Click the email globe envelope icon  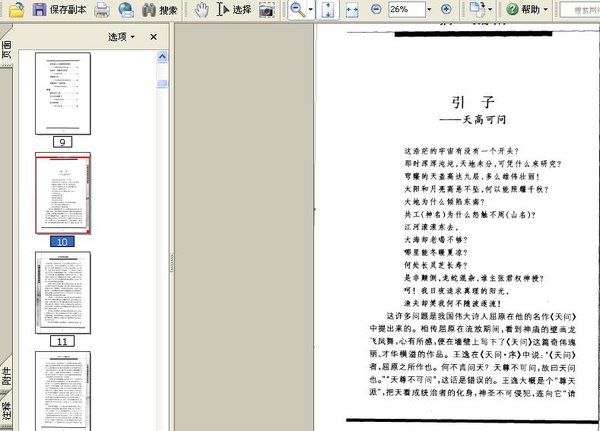(x=126, y=10)
